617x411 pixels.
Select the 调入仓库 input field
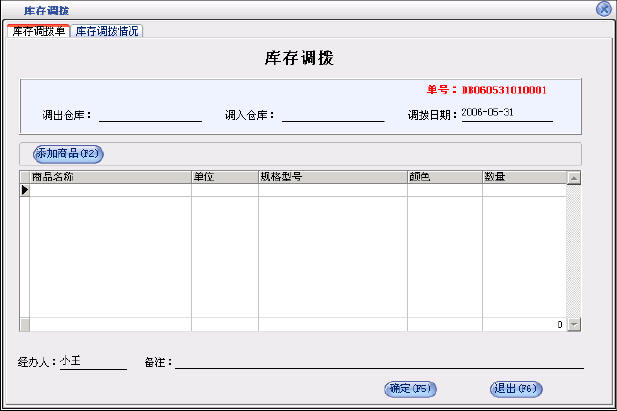point(333,114)
